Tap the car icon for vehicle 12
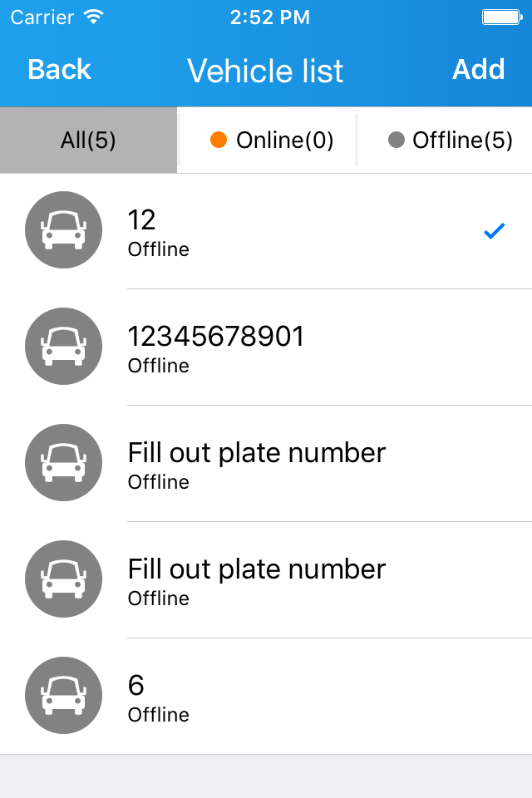The height and width of the screenshot is (798, 532). pyautogui.click(x=64, y=230)
